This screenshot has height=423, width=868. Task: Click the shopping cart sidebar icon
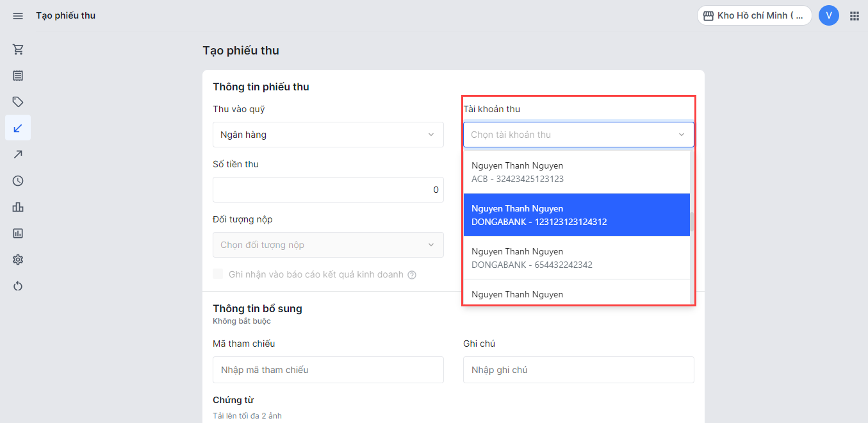18,49
